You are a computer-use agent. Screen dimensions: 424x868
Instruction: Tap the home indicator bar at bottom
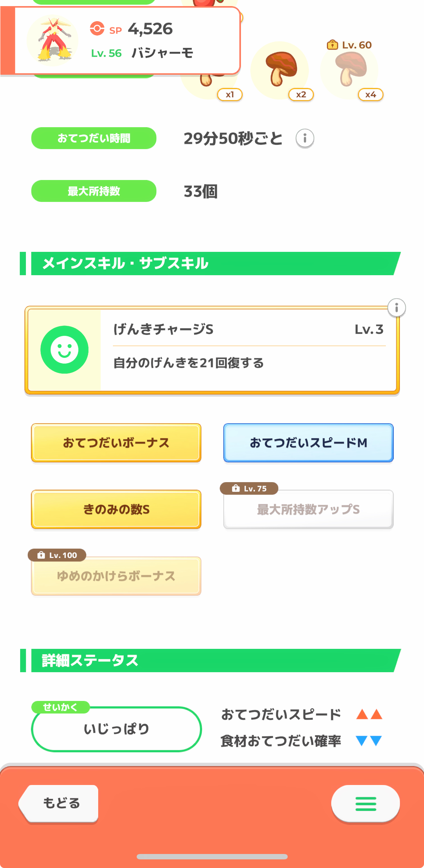[212, 857]
